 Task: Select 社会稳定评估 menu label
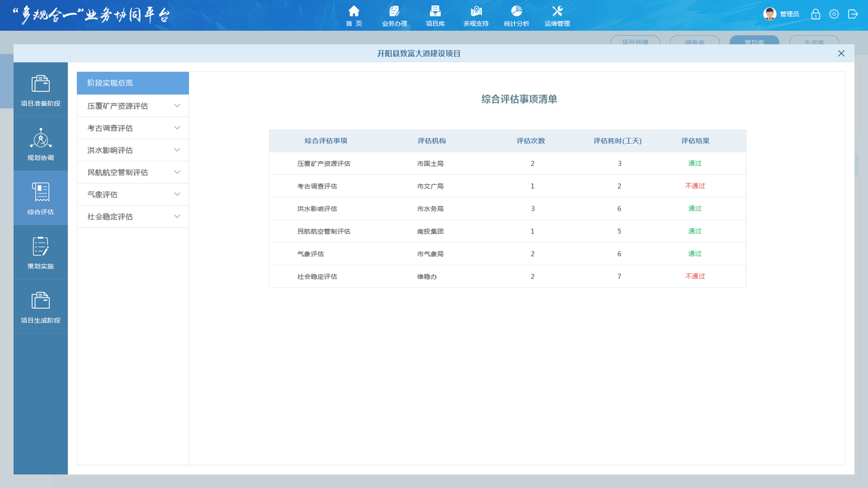tap(110, 217)
